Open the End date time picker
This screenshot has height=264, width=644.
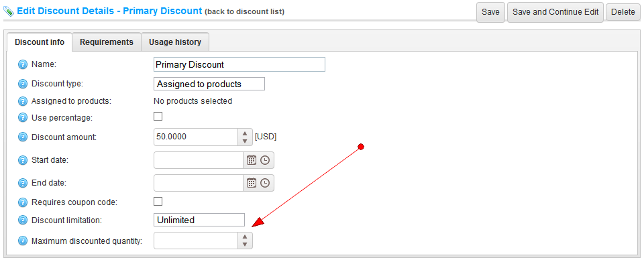(x=266, y=183)
